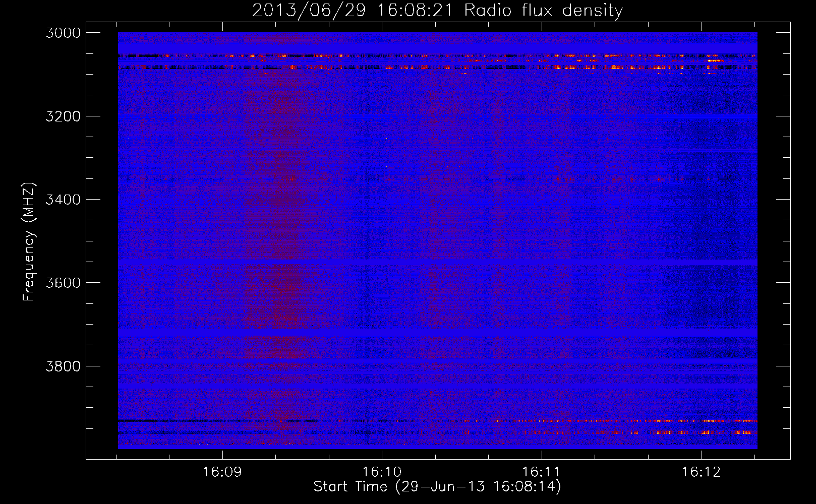Select the 3400 frequency axis label
Image resolution: width=816 pixels, height=504 pixels.
pyautogui.click(x=63, y=200)
